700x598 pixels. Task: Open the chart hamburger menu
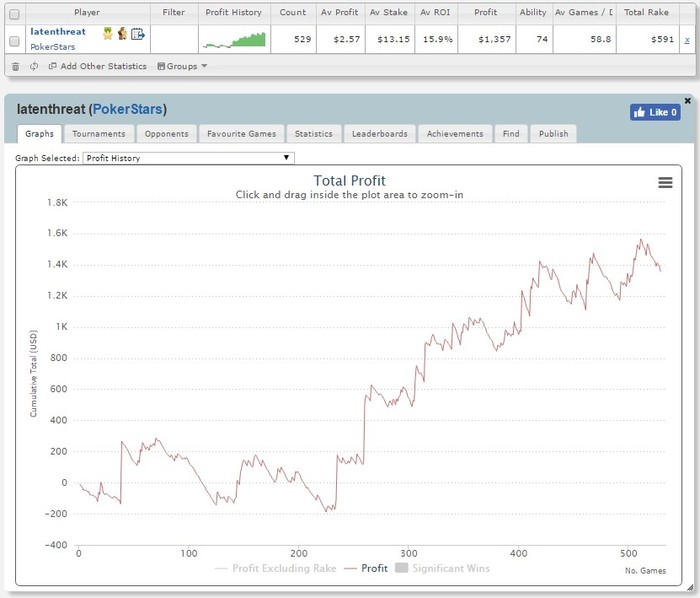[665, 182]
